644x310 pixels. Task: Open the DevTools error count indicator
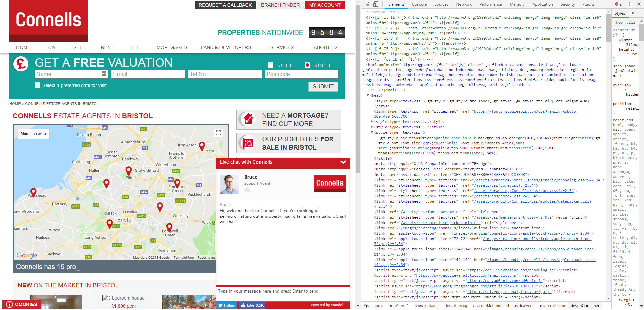click(x=618, y=4)
